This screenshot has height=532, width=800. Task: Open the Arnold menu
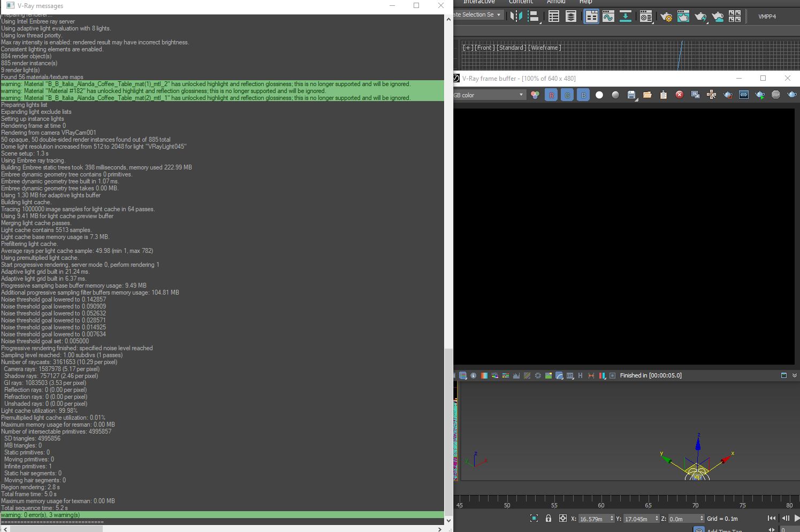coord(556,2)
